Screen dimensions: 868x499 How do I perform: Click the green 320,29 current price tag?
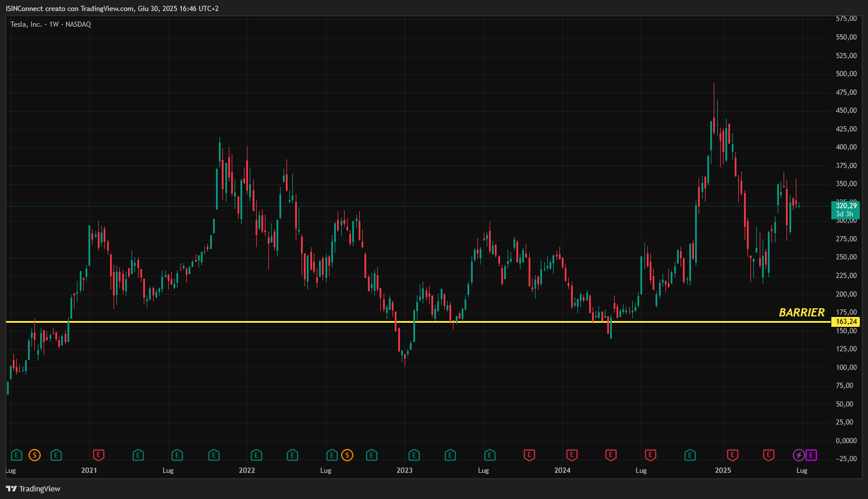click(x=846, y=206)
